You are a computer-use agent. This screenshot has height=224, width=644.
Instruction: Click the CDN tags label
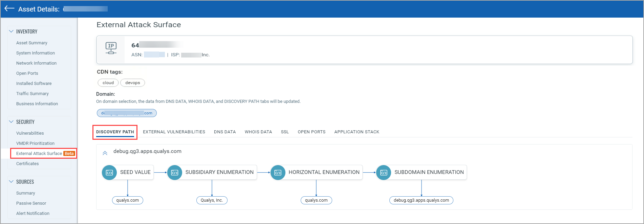[x=110, y=72]
